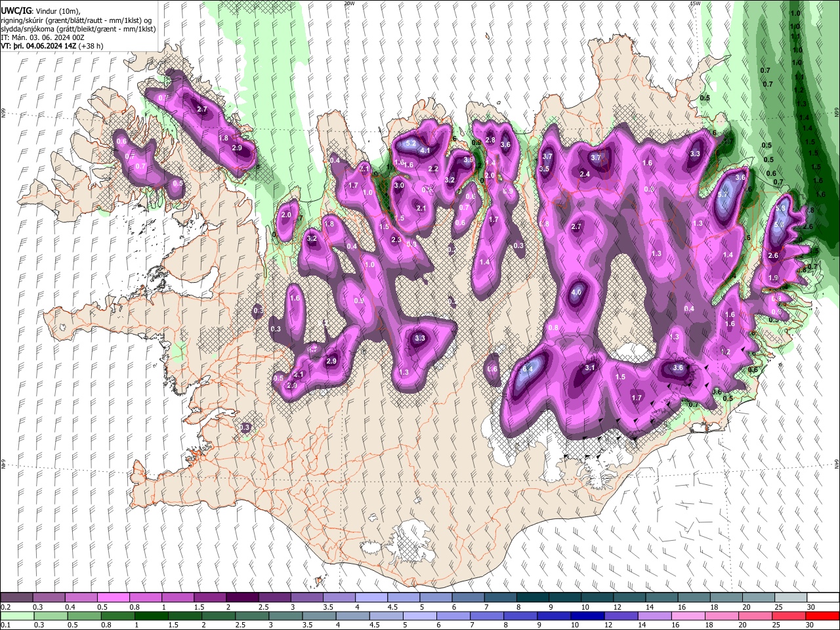The width and height of the screenshot is (840, 630).
Task: Click the darkest purple 2–2.5 snow legend swatch
Action: (242, 598)
